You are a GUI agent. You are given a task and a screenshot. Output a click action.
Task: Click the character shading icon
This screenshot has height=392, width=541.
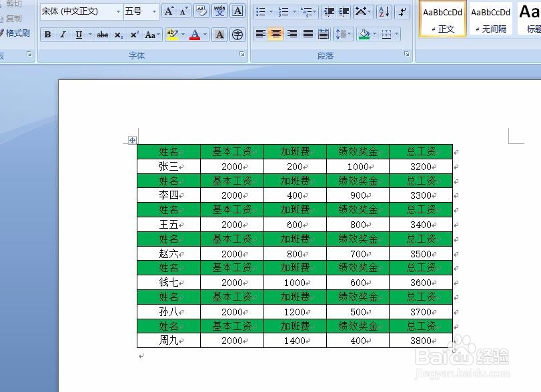(219, 35)
